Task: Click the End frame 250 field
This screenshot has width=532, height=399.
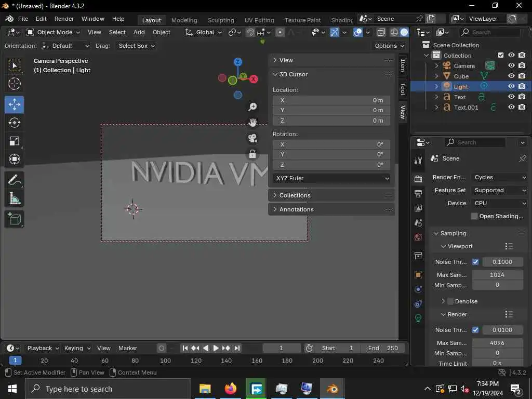Action: [x=383, y=348]
